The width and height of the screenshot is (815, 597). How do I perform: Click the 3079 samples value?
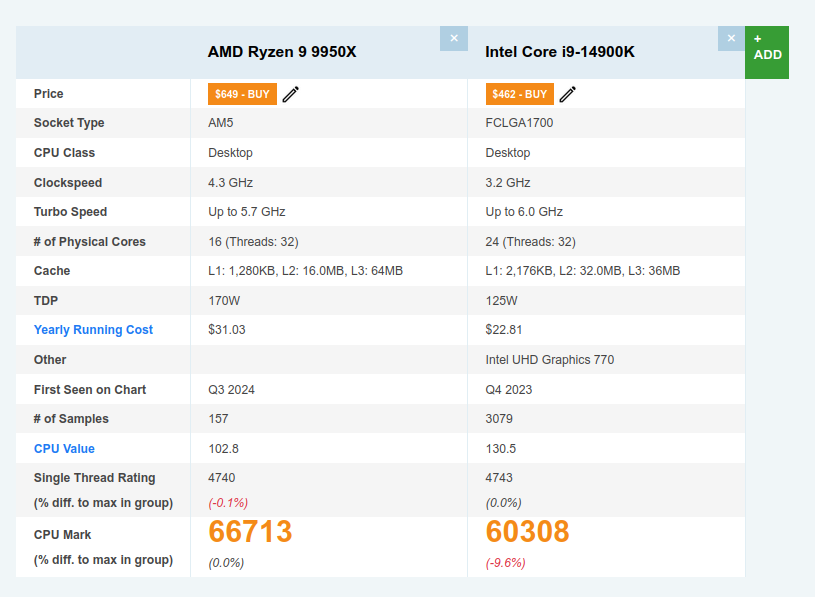(499, 419)
